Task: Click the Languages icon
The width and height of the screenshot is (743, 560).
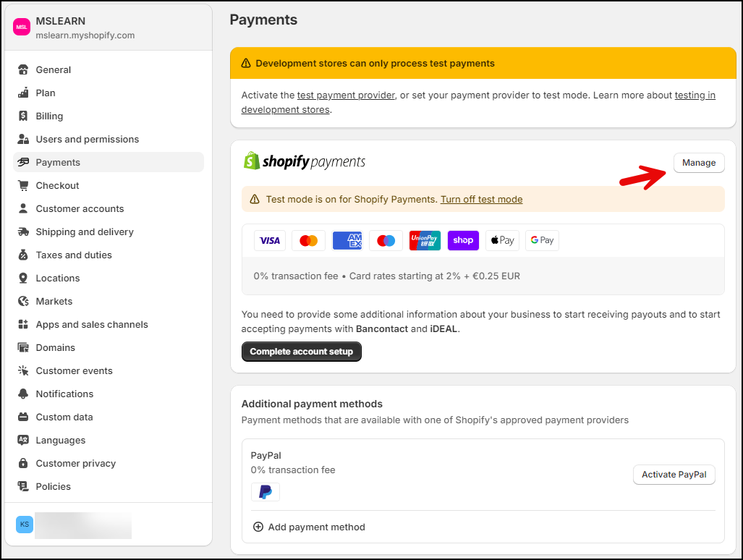Action: pyautogui.click(x=22, y=440)
